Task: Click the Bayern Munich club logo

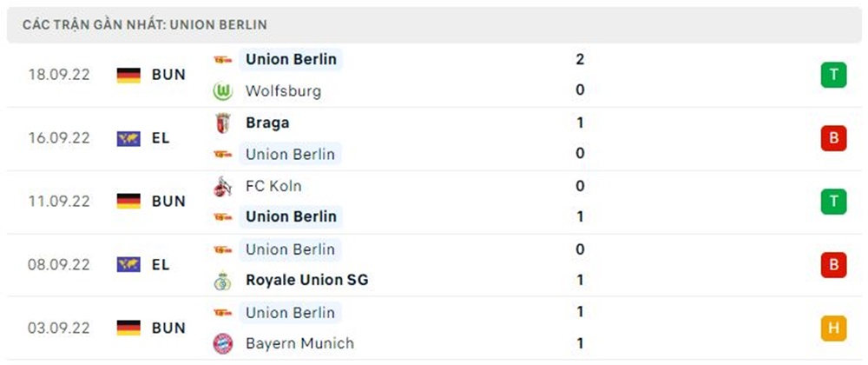Action: click(x=223, y=343)
